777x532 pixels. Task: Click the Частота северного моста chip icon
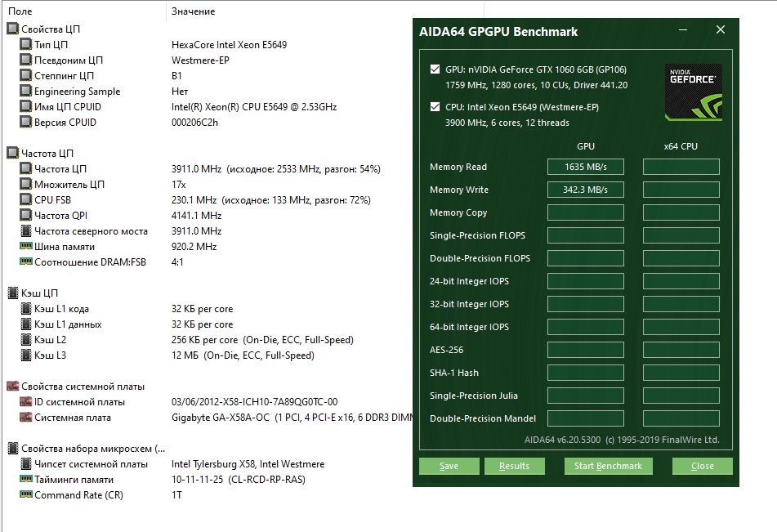click(x=26, y=230)
